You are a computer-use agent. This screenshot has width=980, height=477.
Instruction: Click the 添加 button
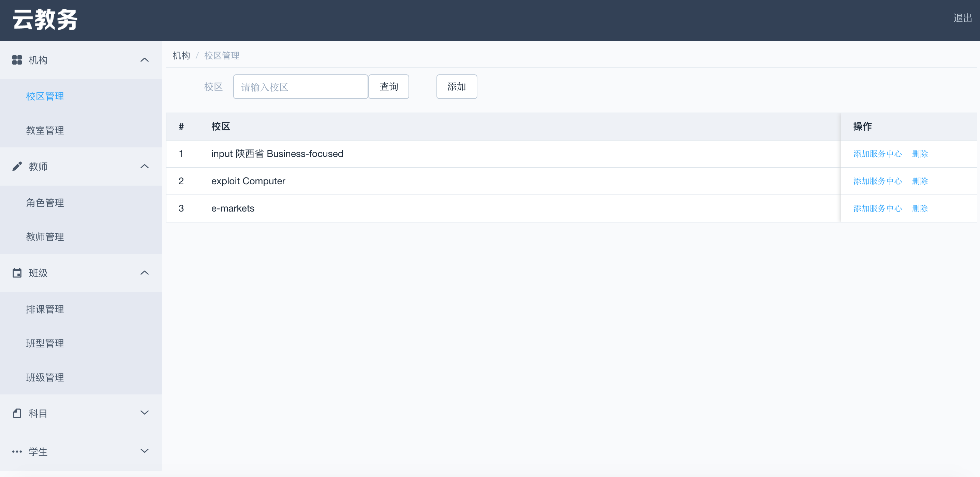pos(456,87)
